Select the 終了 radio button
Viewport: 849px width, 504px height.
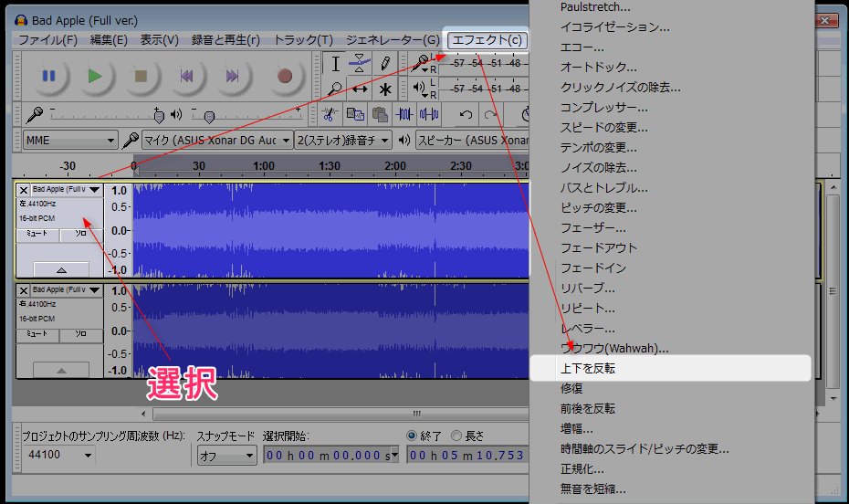click(412, 436)
